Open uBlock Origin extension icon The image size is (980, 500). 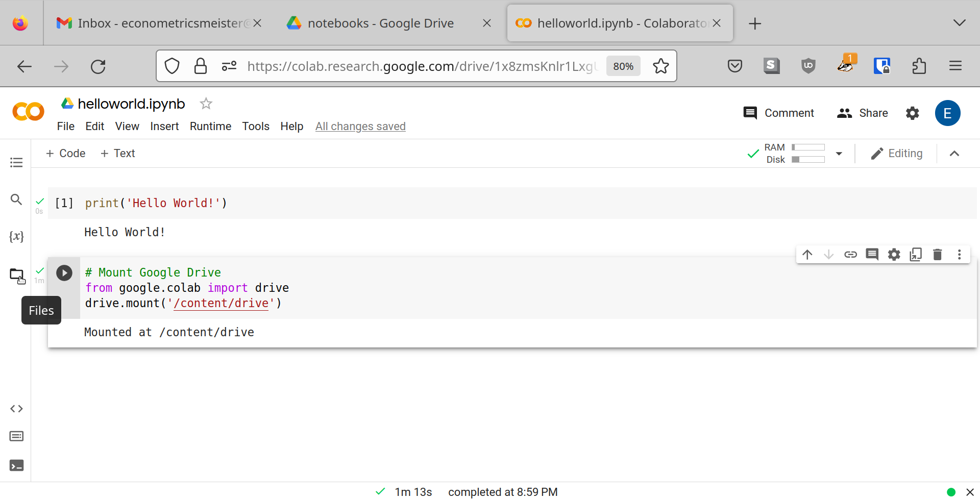pyautogui.click(x=808, y=66)
